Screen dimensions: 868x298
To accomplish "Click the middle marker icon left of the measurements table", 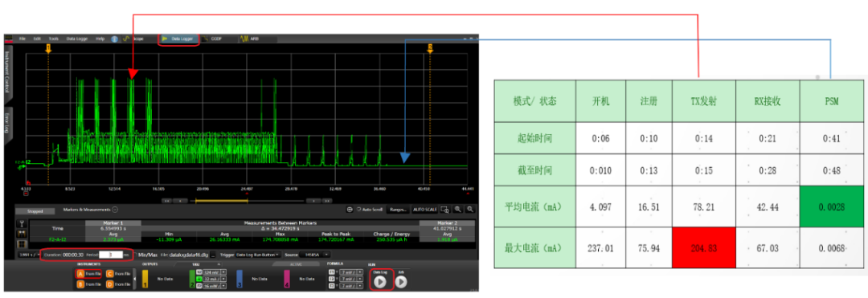I will 23,233.
